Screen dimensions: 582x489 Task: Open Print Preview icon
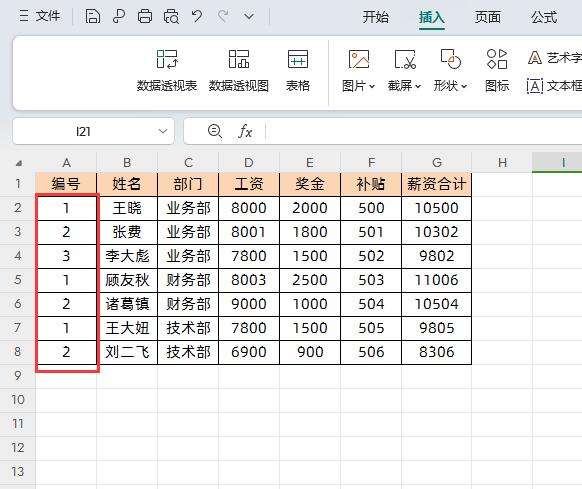[x=171, y=16]
